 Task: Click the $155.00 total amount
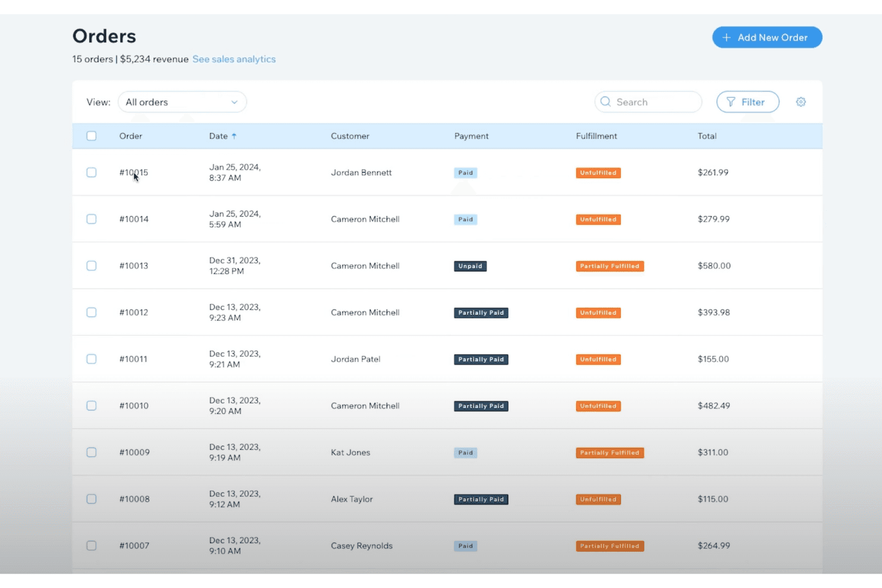pyautogui.click(x=713, y=359)
